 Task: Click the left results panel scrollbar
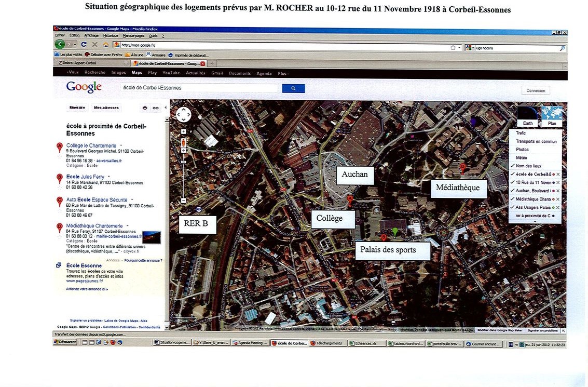[x=167, y=223]
